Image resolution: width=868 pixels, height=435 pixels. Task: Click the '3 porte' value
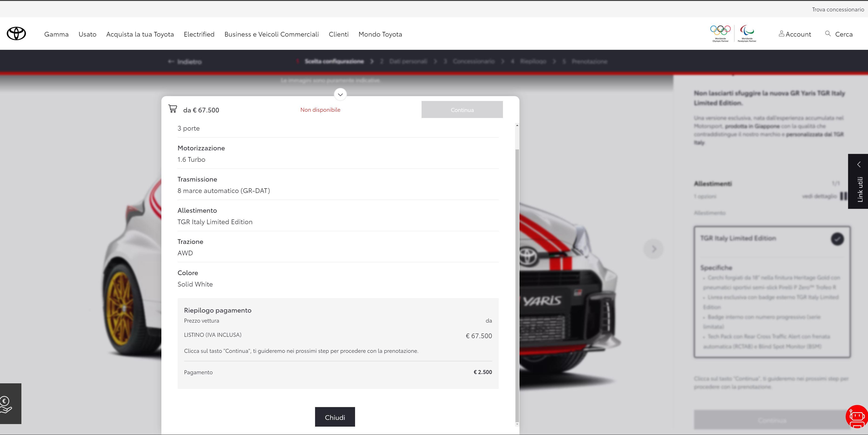(188, 128)
